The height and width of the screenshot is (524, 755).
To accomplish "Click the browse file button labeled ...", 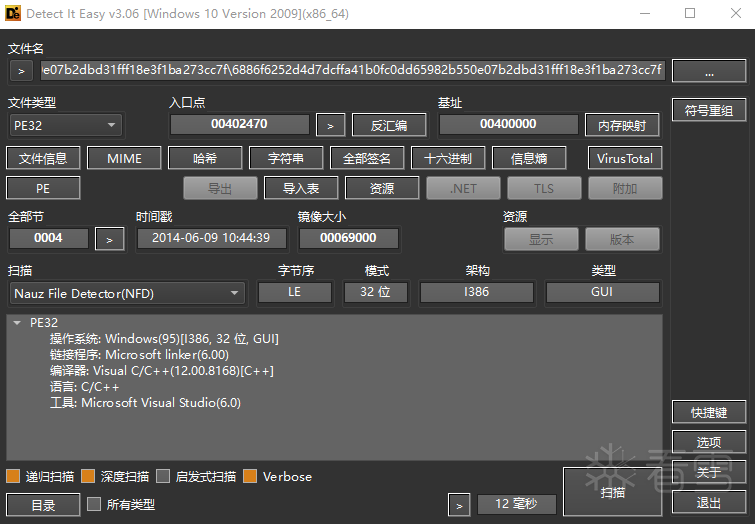I will click(709, 71).
